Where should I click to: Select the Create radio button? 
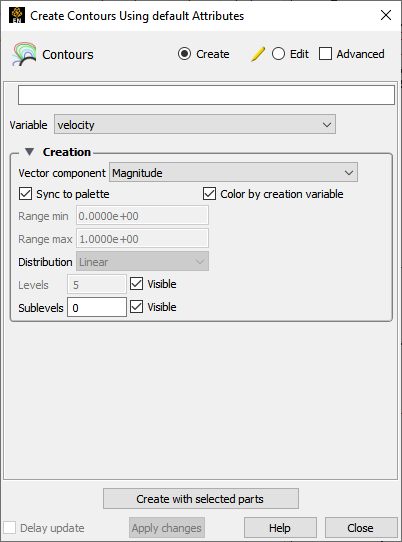point(184,54)
